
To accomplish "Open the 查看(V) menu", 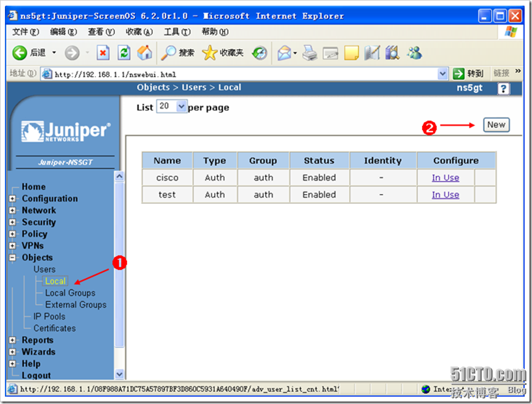I will pos(101,32).
